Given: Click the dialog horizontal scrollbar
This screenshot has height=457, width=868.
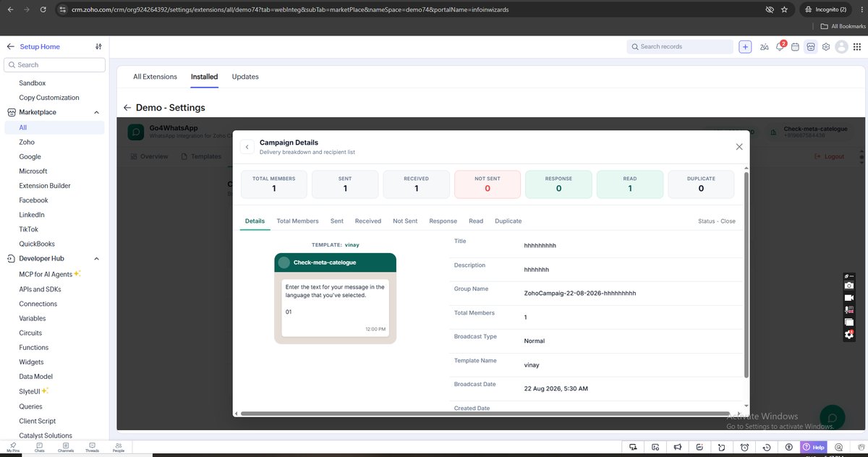Looking at the screenshot, I should pos(485,414).
